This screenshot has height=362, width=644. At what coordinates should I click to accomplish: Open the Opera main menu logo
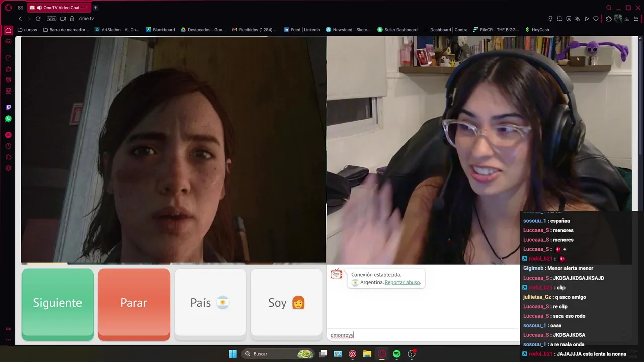[8, 8]
